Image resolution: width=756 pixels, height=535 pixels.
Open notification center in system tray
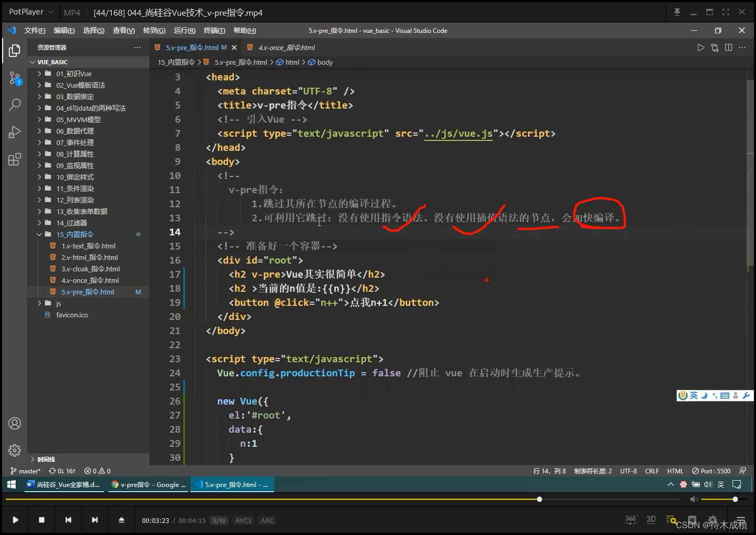click(737, 484)
